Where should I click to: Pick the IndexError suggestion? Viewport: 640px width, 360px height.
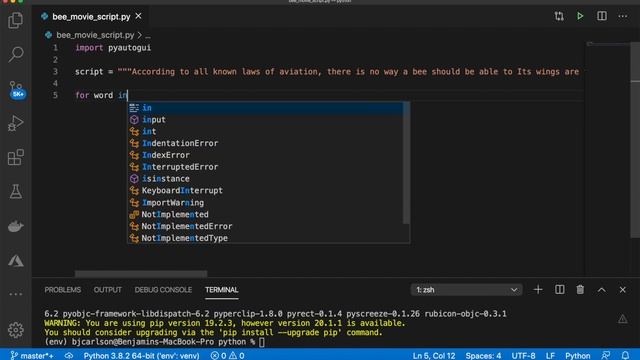coord(266,155)
